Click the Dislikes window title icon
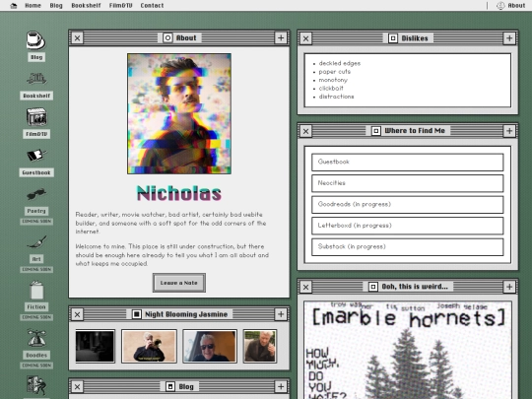 (392, 38)
